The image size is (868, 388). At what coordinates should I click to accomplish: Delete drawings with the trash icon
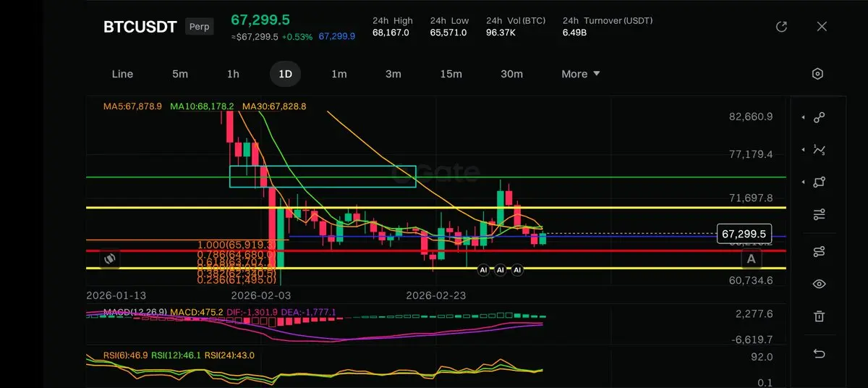(x=819, y=316)
